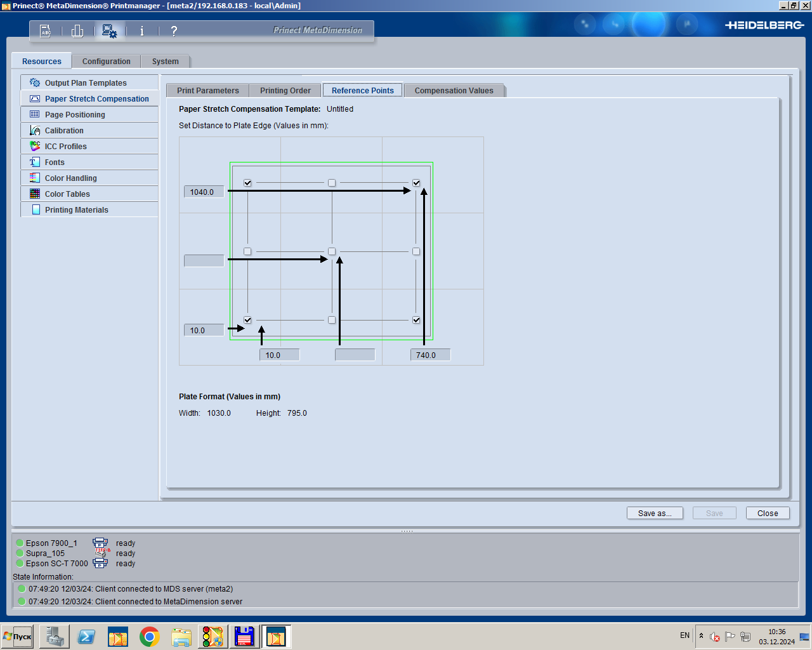Launch PowerShell from the taskbar
This screenshot has height=650, width=812.
tap(86, 636)
